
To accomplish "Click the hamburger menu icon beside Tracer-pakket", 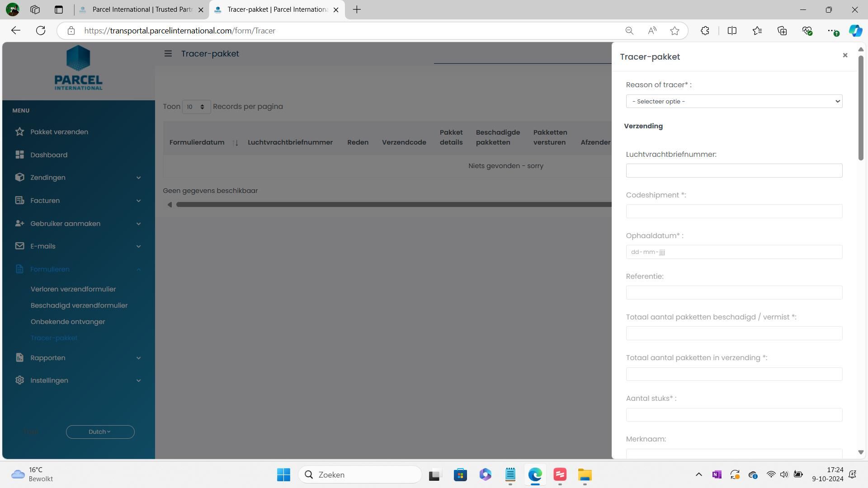I will [168, 54].
